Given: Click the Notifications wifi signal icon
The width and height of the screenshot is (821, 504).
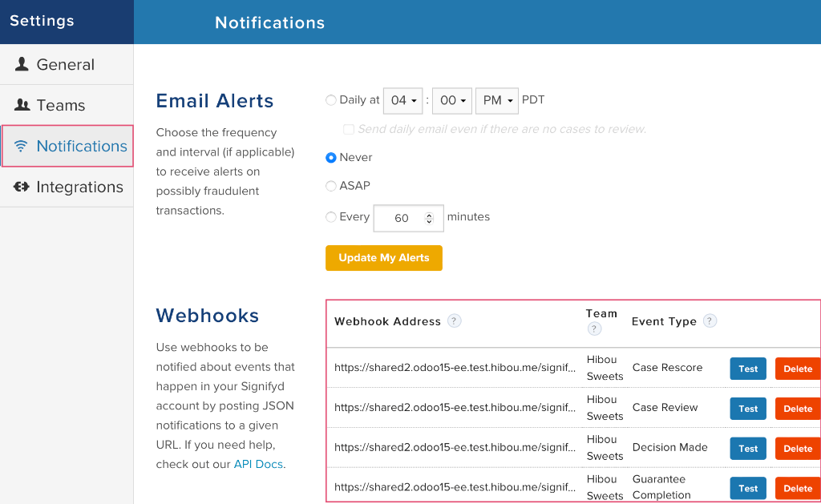Looking at the screenshot, I should pos(21,146).
